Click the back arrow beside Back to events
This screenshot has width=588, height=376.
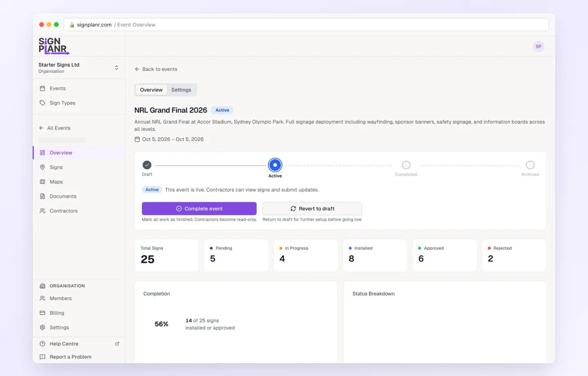click(x=137, y=69)
